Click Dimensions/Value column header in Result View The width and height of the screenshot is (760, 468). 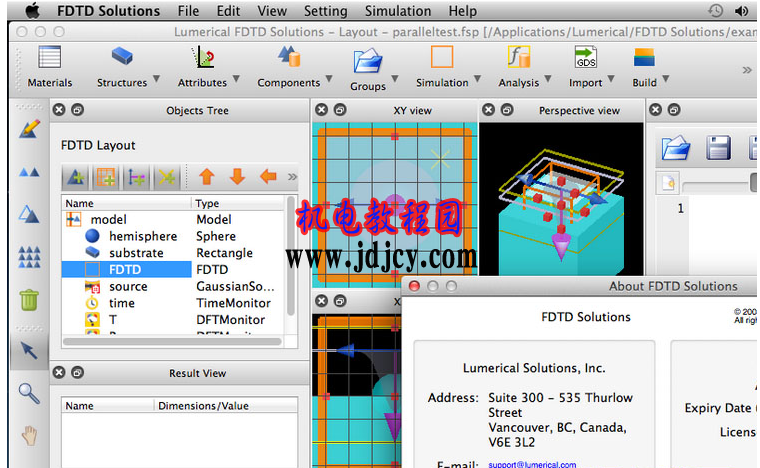click(x=226, y=406)
